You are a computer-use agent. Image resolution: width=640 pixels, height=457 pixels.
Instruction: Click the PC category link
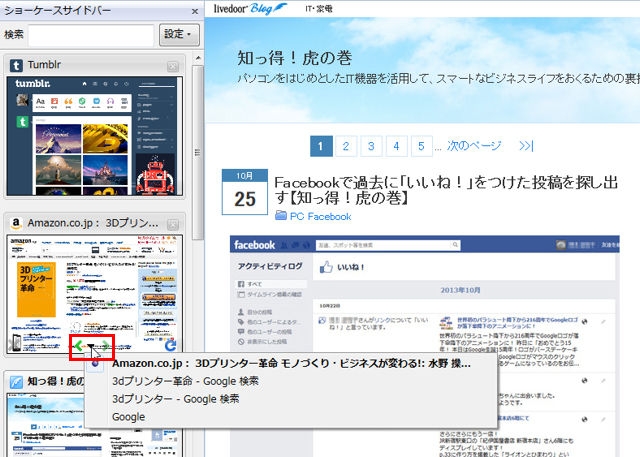click(x=297, y=217)
